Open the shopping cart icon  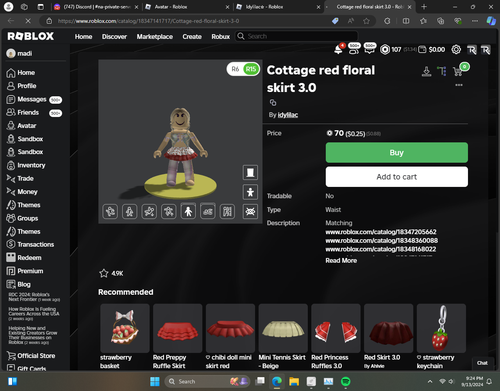pos(458,71)
